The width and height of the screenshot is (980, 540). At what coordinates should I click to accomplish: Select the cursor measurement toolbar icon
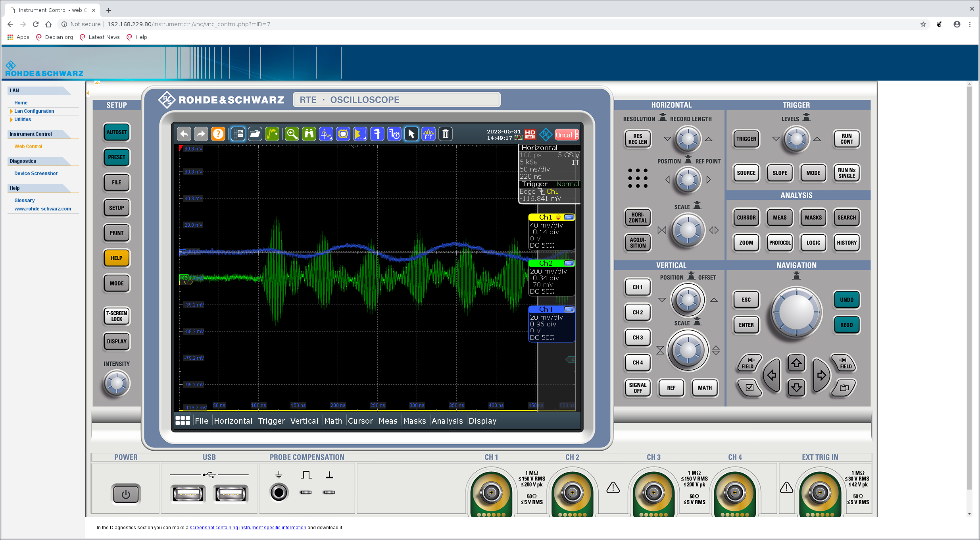coord(326,134)
